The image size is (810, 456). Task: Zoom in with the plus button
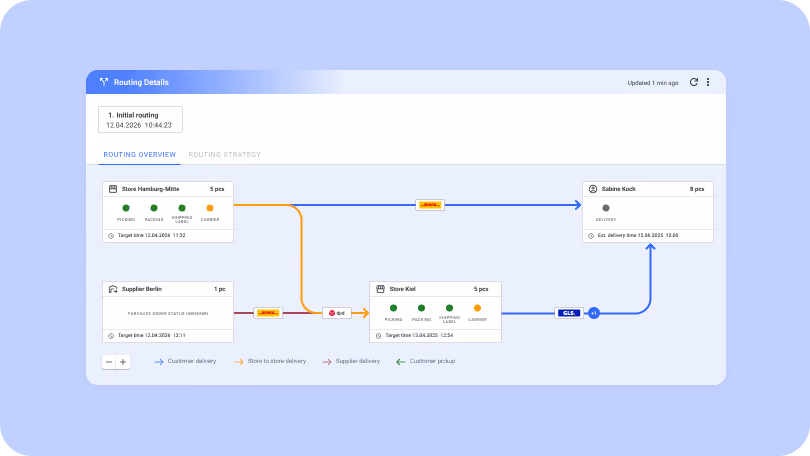pyautogui.click(x=123, y=362)
